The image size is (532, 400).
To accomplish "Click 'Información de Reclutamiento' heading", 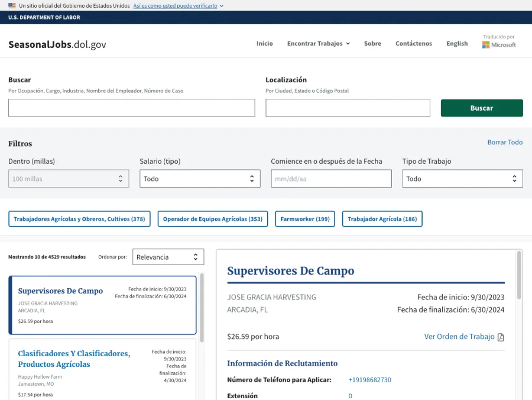I will 283,363.
